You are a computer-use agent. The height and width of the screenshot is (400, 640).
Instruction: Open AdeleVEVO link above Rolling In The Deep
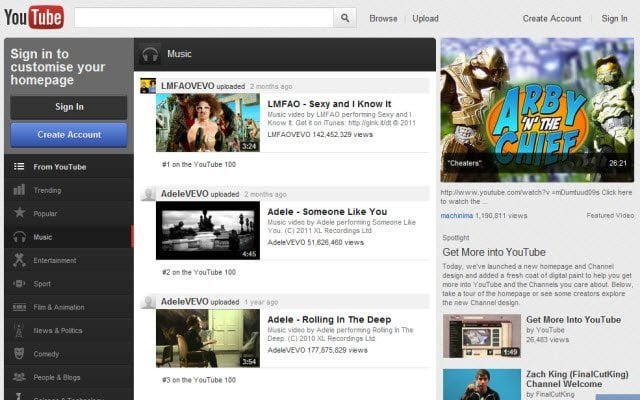184,302
